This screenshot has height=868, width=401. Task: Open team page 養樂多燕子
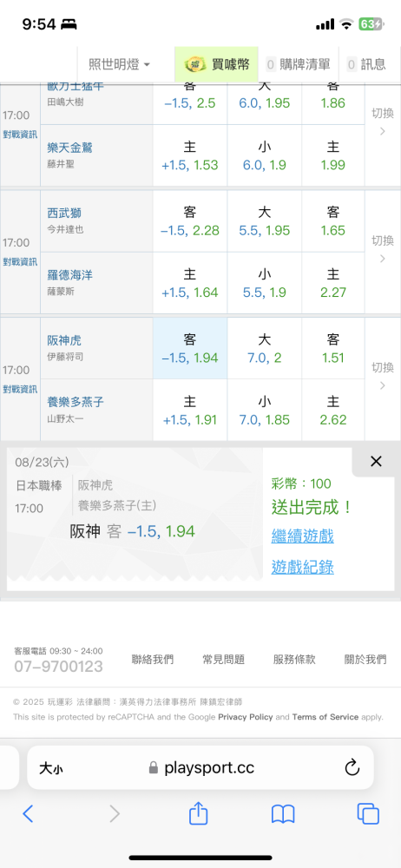point(76,403)
